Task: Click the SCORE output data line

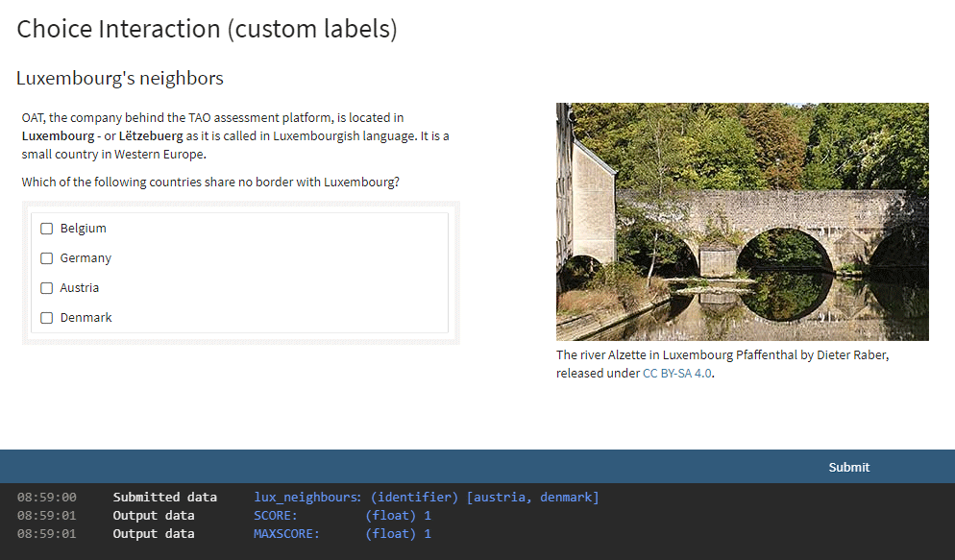Action: tap(276, 516)
